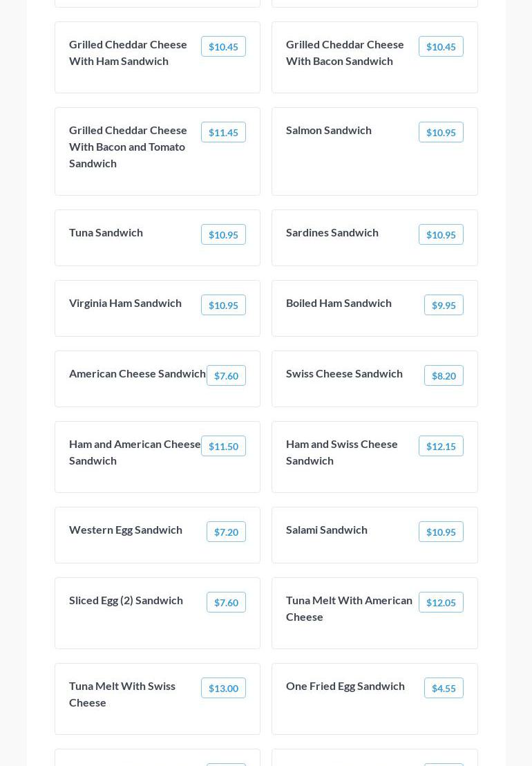Select the American Cheese Sandwich title
The image size is (532, 766).
137,374
